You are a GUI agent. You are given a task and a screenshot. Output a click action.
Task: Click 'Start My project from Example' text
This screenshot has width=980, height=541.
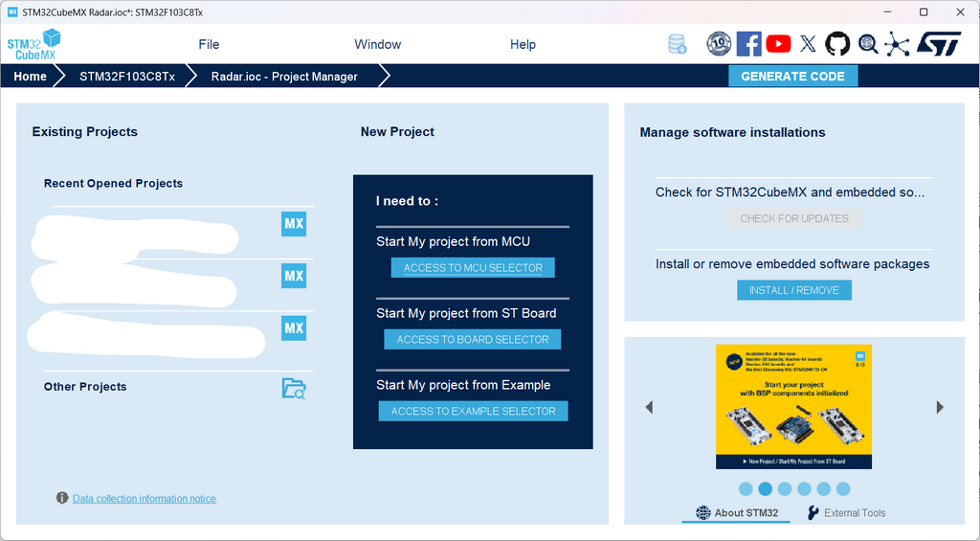point(463,385)
